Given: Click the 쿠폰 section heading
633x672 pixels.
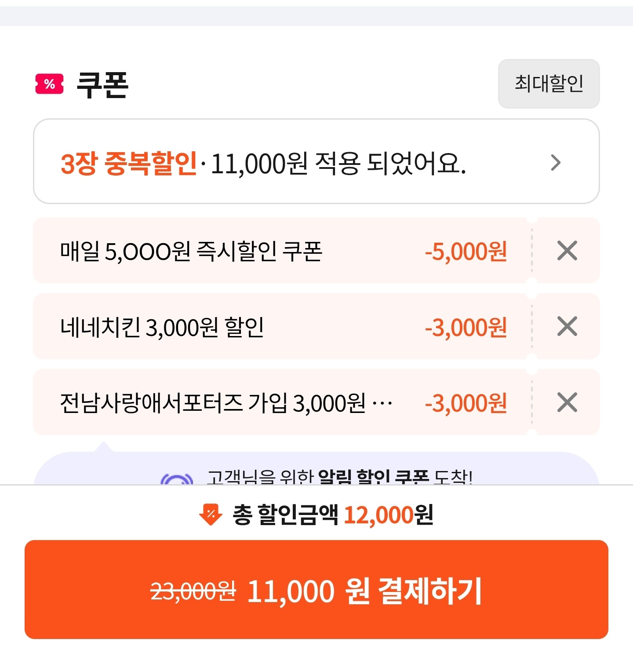Looking at the screenshot, I should coord(102,84).
